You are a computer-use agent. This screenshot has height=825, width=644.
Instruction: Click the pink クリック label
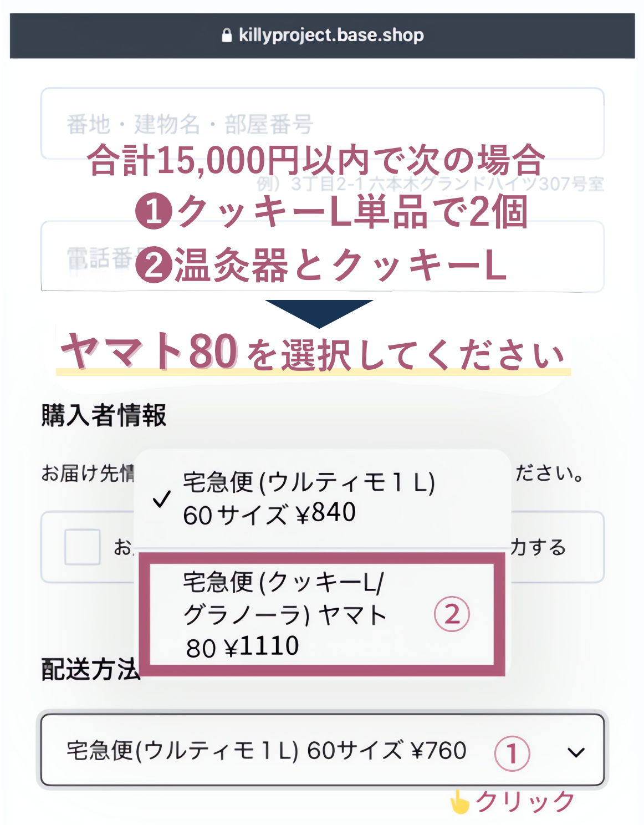coord(525,802)
